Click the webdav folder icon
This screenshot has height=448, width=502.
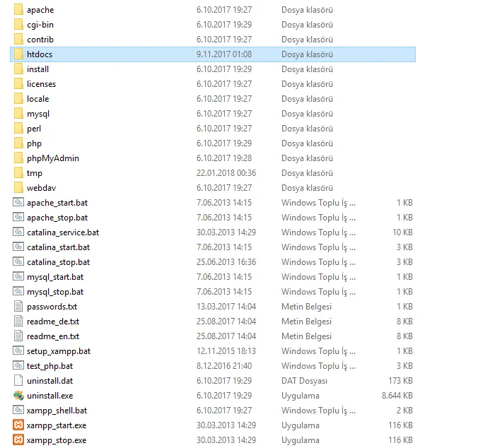click(18, 188)
